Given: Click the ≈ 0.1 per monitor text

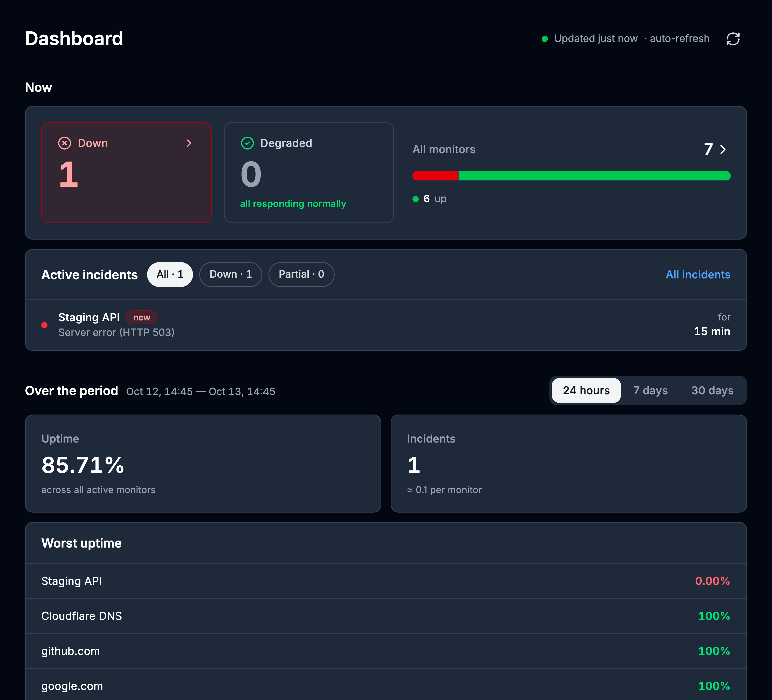Looking at the screenshot, I should click(x=444, y=490).
